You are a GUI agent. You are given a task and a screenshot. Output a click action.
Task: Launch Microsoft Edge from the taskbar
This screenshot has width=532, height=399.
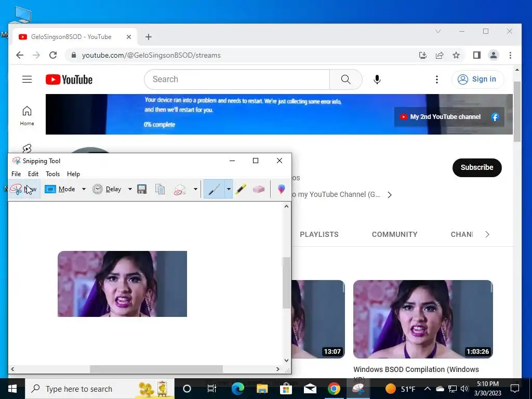pyautogui.click(x=238, y=389)
